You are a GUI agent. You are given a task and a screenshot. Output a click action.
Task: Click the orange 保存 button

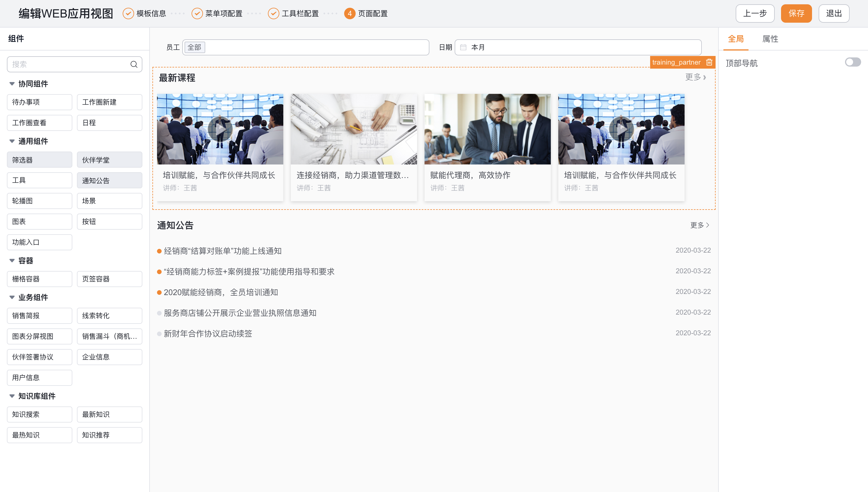pyautogui.click(x=796, y=13)
